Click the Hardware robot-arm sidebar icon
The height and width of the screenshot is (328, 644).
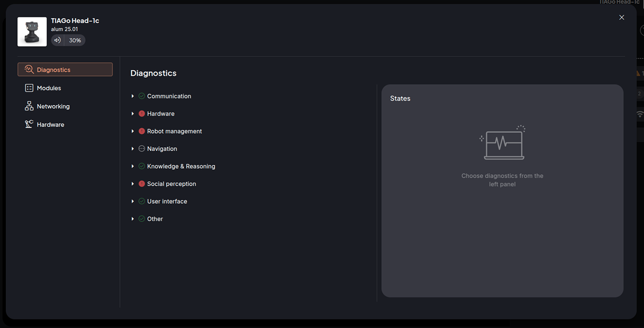pos(29,124)
